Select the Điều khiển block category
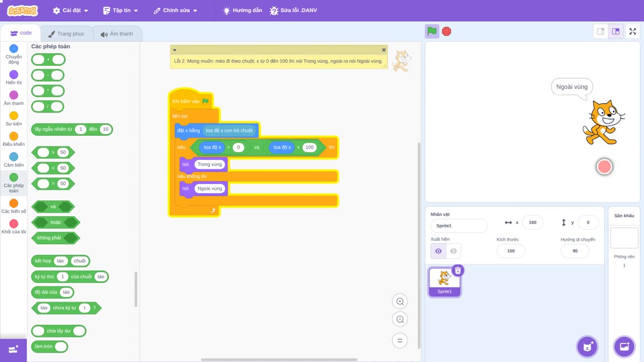 [x=13, y=139]
